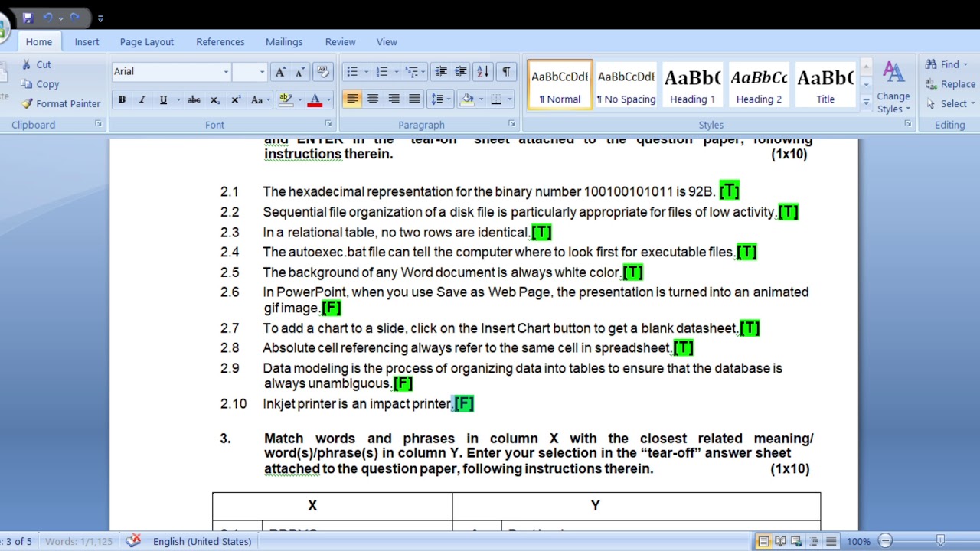
Task: Switch to Full Screen Reading view
Action: coord(780,542)
